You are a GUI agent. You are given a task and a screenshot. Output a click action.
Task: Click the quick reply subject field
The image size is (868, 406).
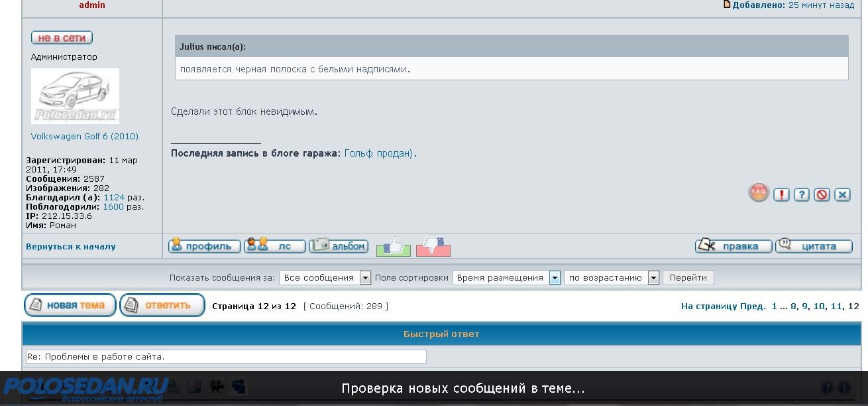pos(226,357)
